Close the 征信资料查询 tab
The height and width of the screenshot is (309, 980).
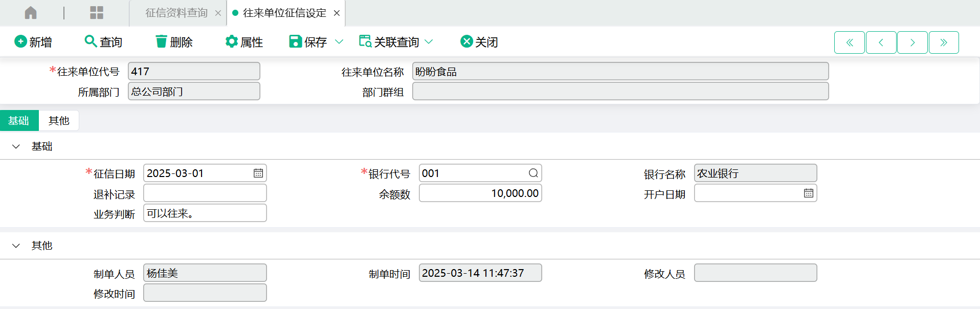point(218,13)
